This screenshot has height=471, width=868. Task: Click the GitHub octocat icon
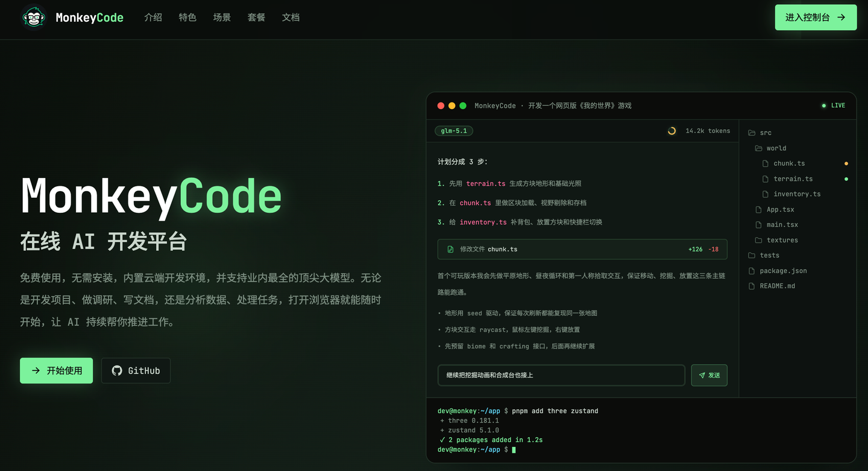coord(117,370)
